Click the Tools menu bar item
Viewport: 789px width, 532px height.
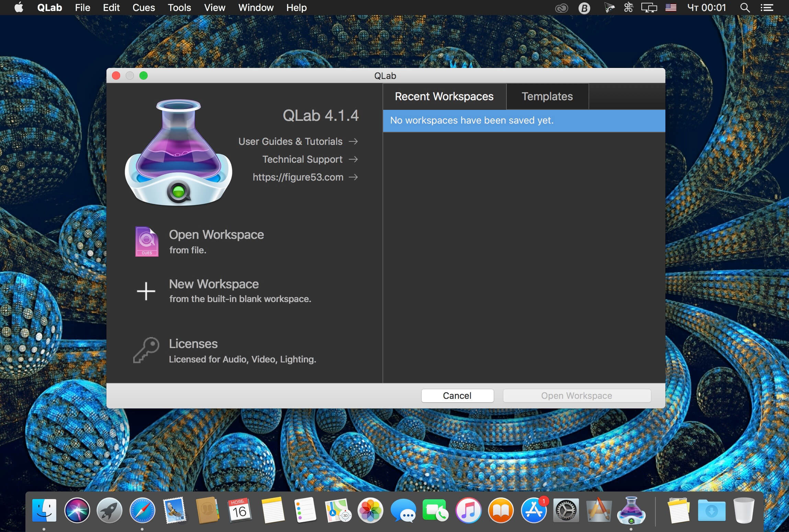point(178,8)
